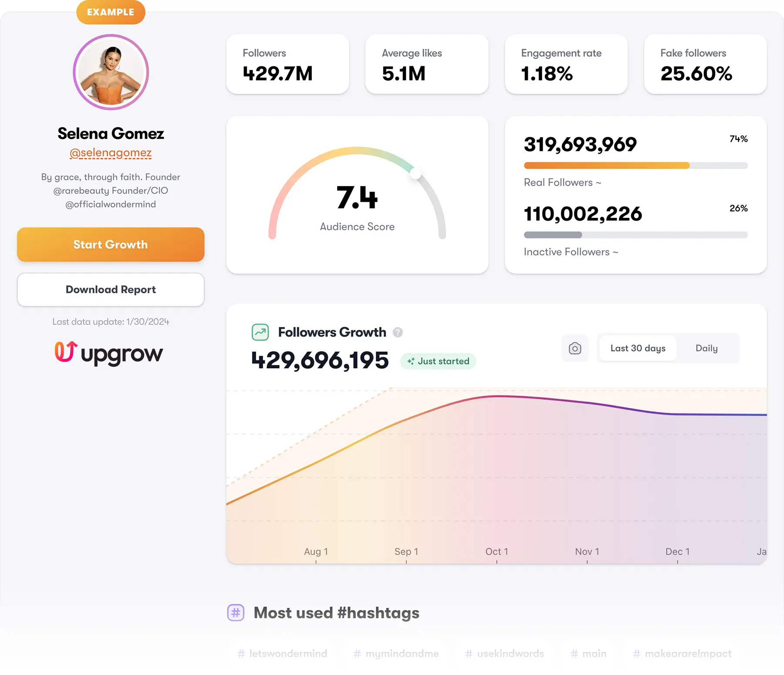Select the Last 30 days tab

coord(637,348)
